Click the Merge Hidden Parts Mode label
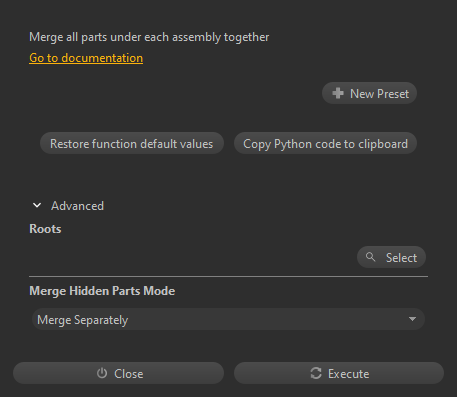457x397 pixels. (x=102, y=291)
